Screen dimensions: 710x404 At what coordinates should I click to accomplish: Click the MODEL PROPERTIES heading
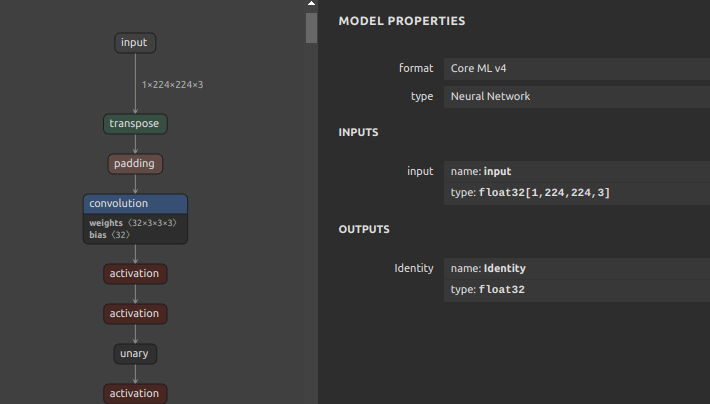coord(401,21)
